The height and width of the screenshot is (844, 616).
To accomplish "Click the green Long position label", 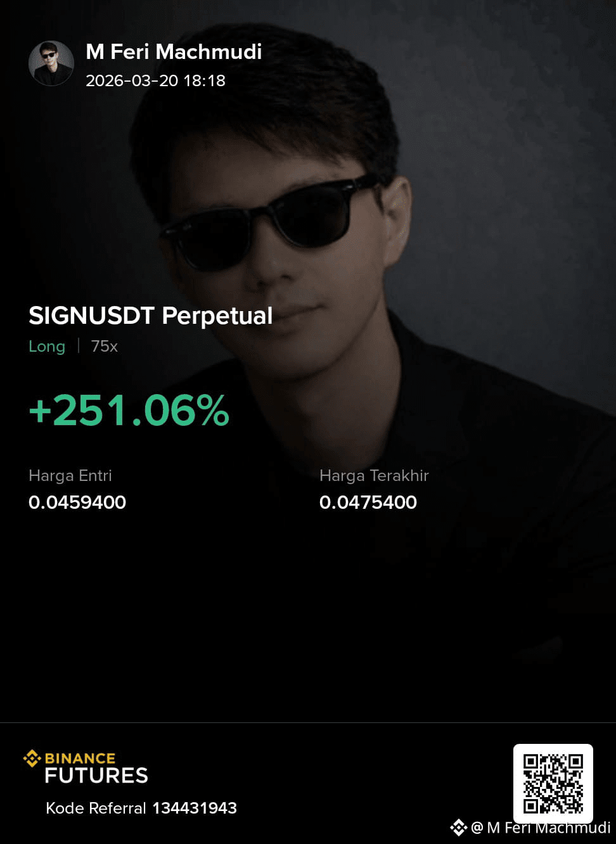I will click(x=47, y=346).
